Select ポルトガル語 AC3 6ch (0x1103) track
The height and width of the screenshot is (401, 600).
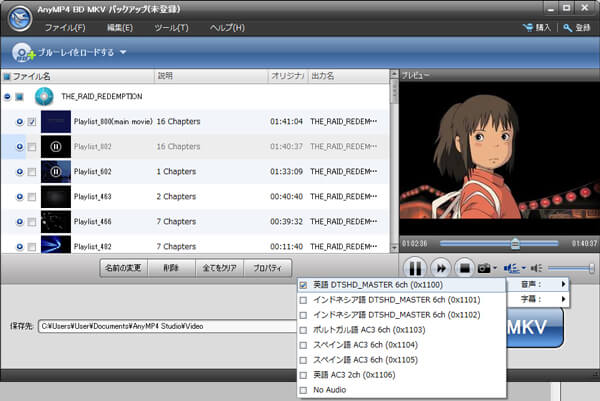click(x=401, y=330)
